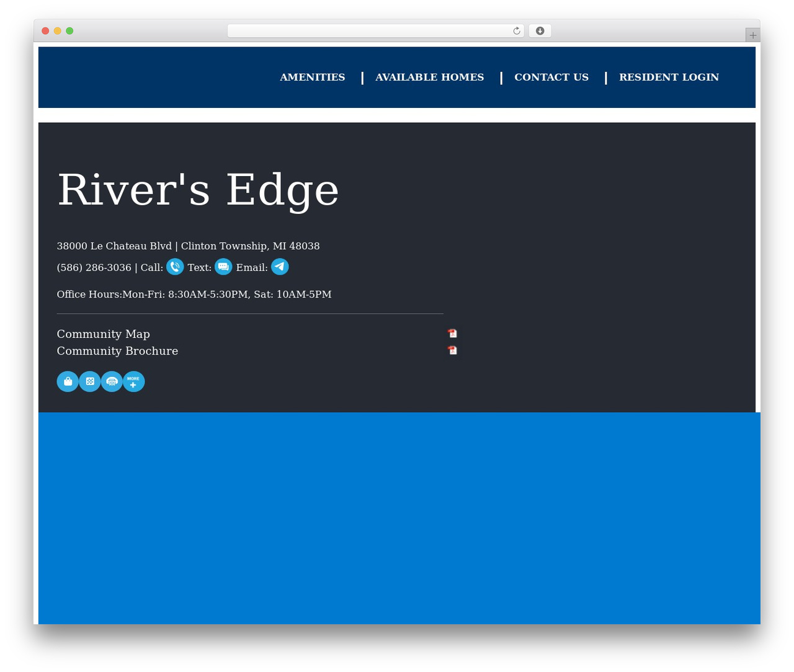Click the browser downloads arrow button

click(540, 31)
